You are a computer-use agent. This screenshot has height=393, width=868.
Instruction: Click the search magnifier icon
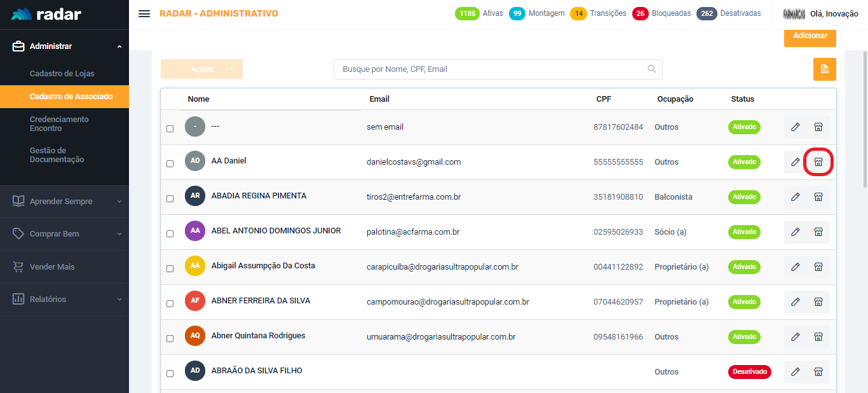coord(651,69)
